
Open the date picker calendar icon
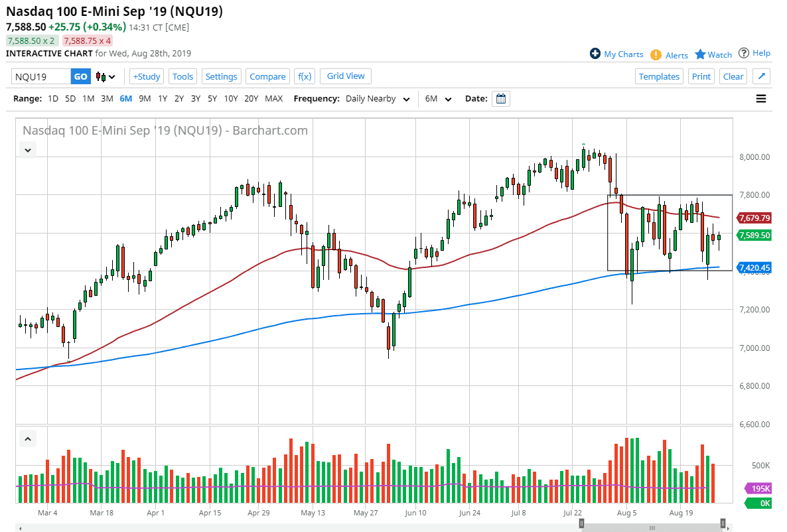pos(500,98)
